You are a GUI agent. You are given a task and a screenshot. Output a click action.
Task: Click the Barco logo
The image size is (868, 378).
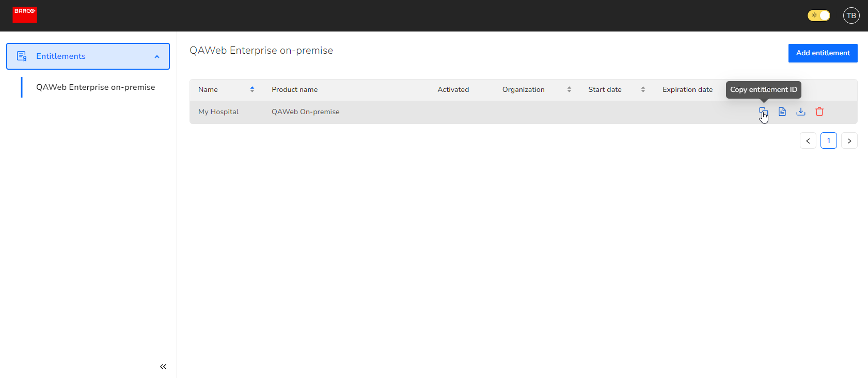pyautogui.click(x=25, y=15)
